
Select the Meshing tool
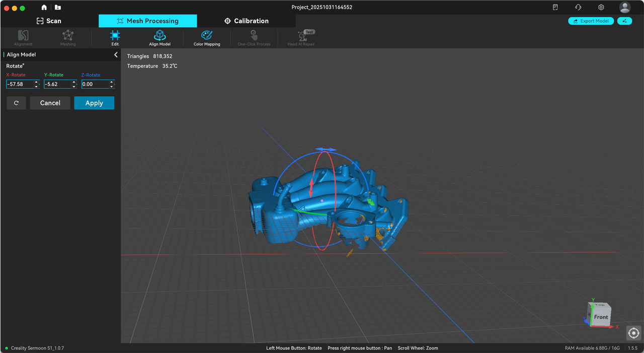click(x=67, y=38)
